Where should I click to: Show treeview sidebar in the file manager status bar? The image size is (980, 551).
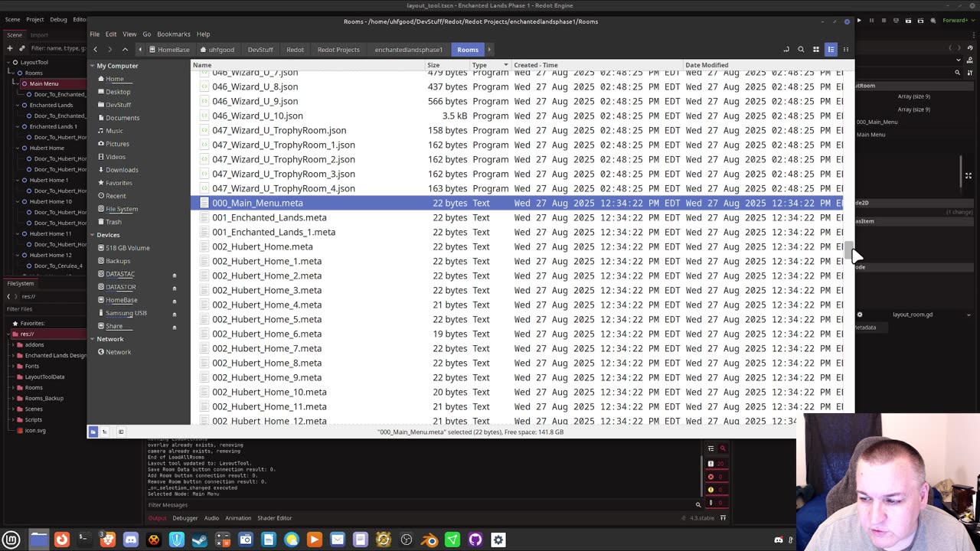coord(105,432)
